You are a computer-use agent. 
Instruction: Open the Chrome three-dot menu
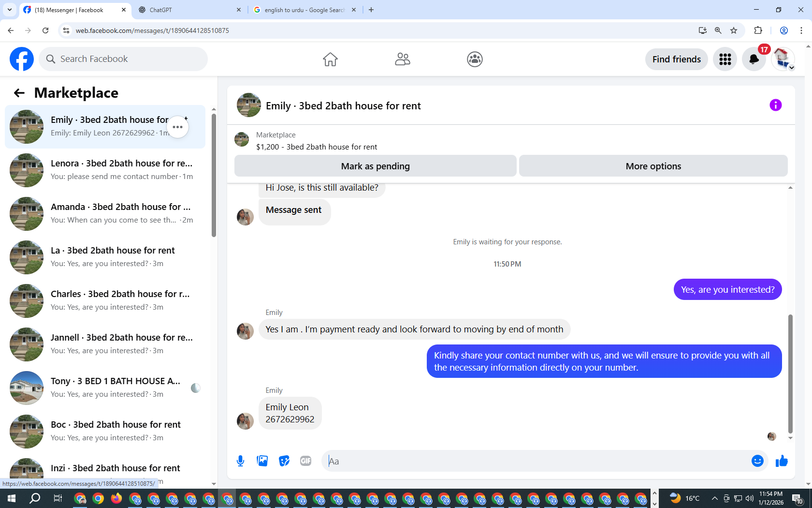click(801, 30)
